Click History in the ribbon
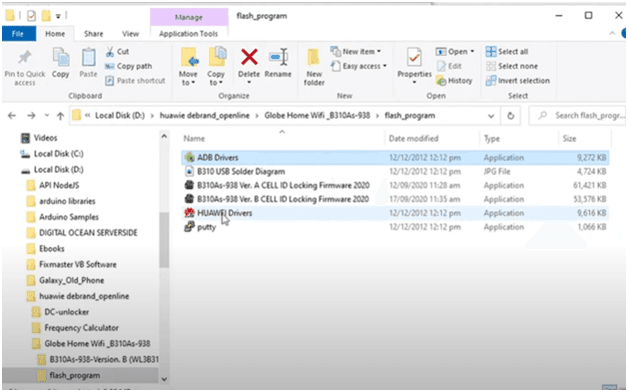 454,80
